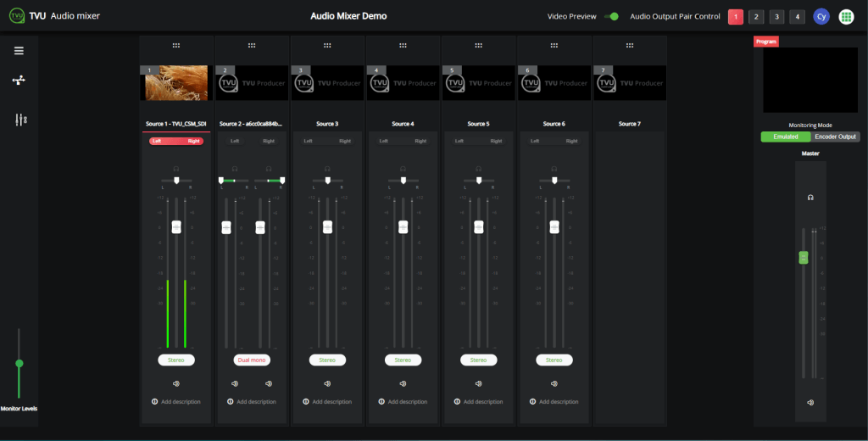Click the headphones icon on Source 1
This screenshot has height=441, width=868.
pyautogui.click(x=176, y=169)
